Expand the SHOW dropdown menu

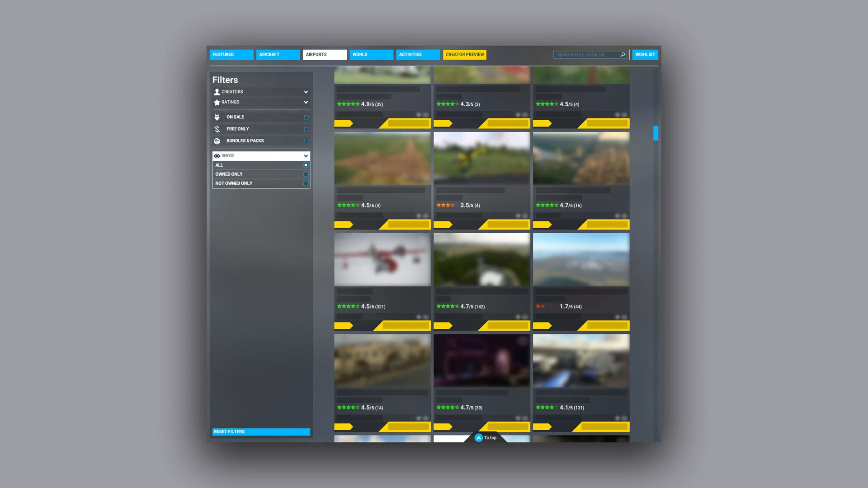click(306, 155)
